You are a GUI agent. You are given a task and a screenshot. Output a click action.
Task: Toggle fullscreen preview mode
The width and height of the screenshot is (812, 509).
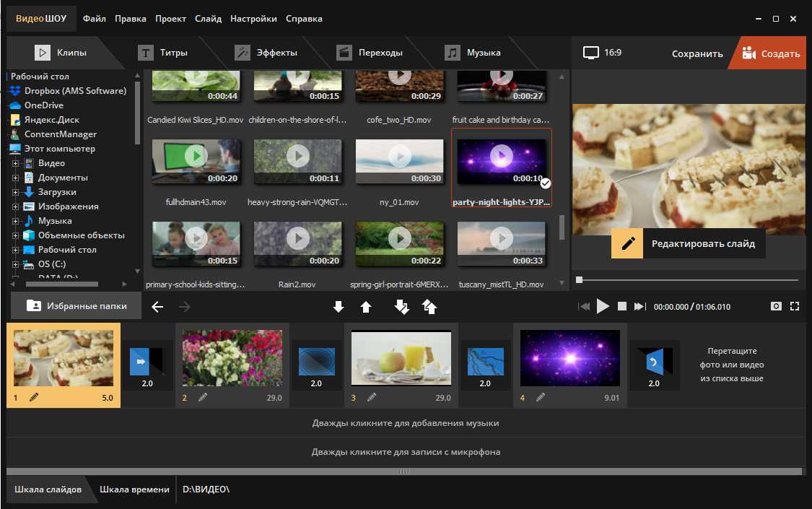tap(795, 306)
